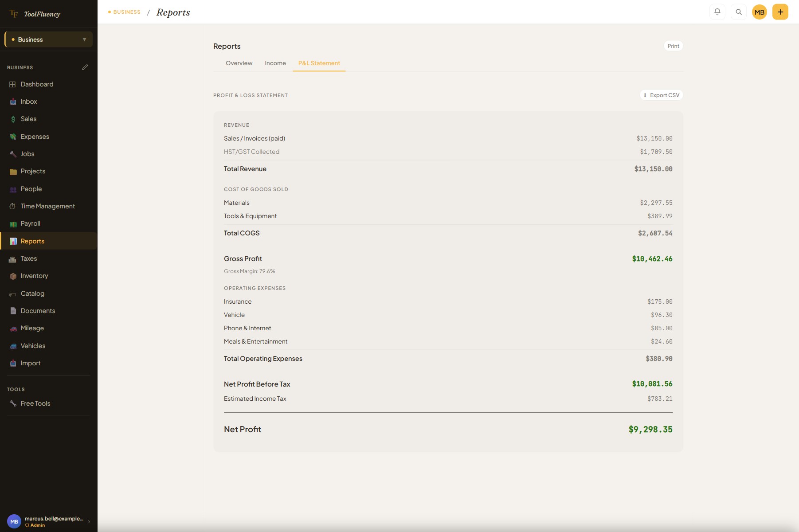Viewport: 799px width, 532px height.
Task: Click the Taxes icon in the sidebar
Action: point(13,258)
